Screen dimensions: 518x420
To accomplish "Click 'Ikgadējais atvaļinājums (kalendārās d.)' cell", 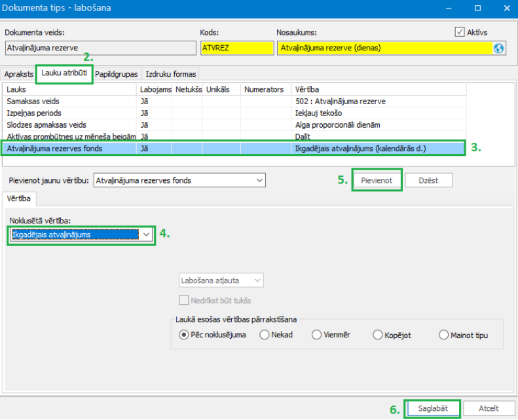I will 379,148.
